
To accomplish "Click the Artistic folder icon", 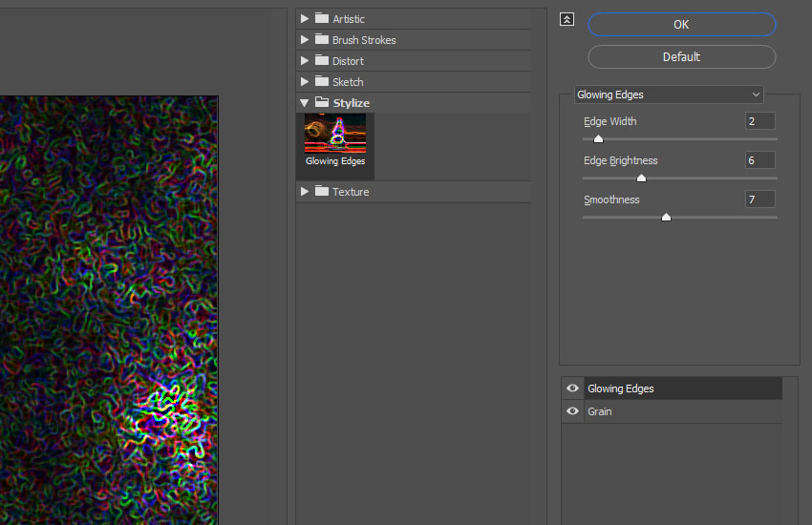I will (x=322, y=19).
